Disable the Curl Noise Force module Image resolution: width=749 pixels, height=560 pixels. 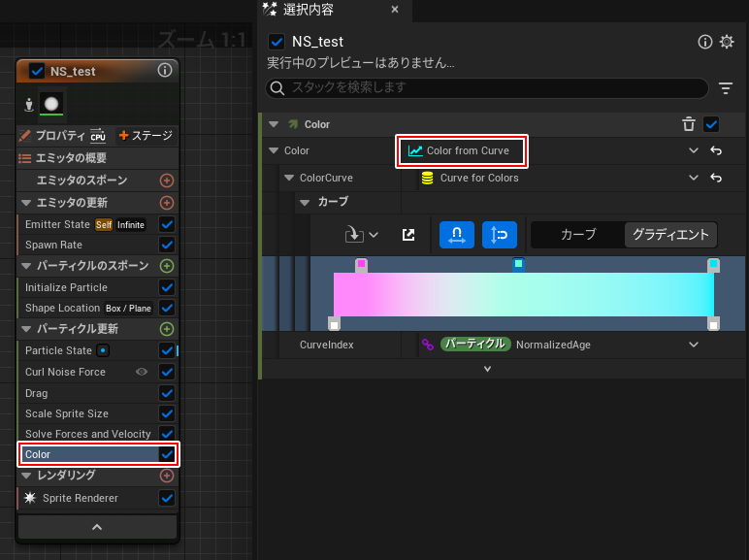[167, 373]
